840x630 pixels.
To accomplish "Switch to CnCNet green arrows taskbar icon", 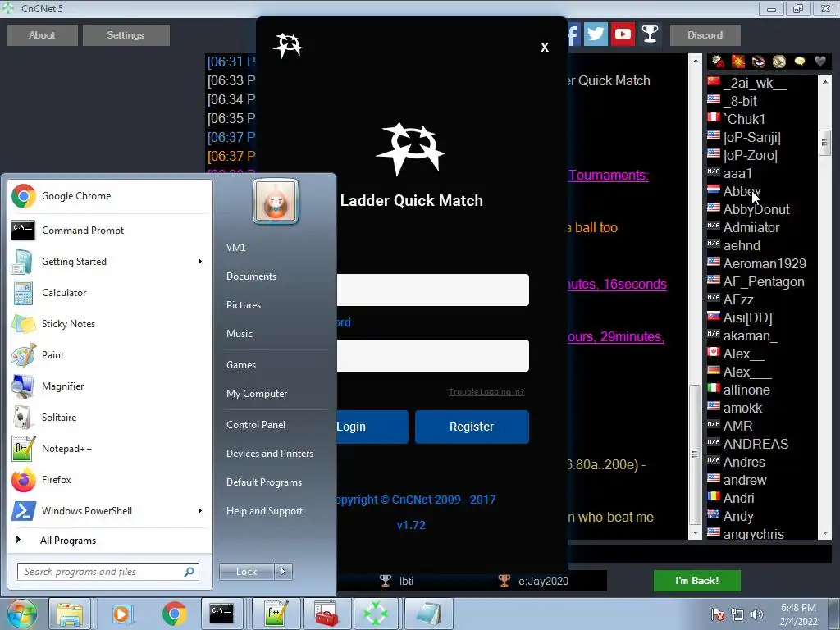I will pos(376,614).
